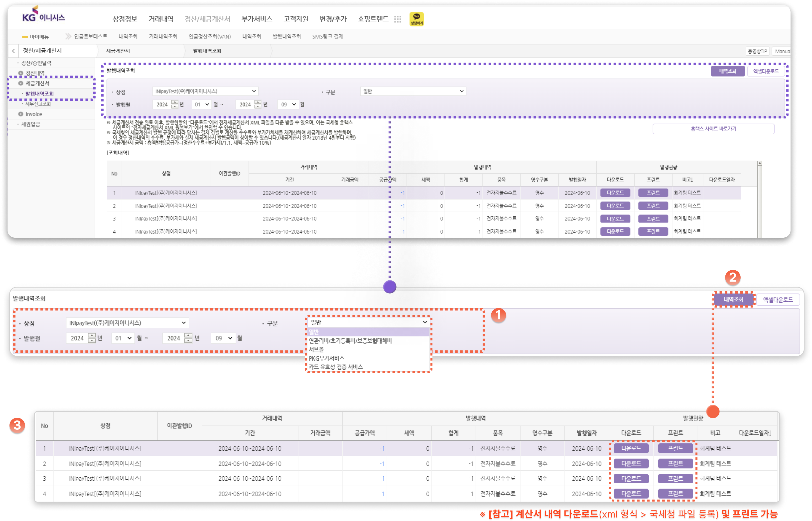Screen dimensions: 812x521
Task: Open the KakaoTalk 상담하기 chat icon
Action: click(416, 19)
